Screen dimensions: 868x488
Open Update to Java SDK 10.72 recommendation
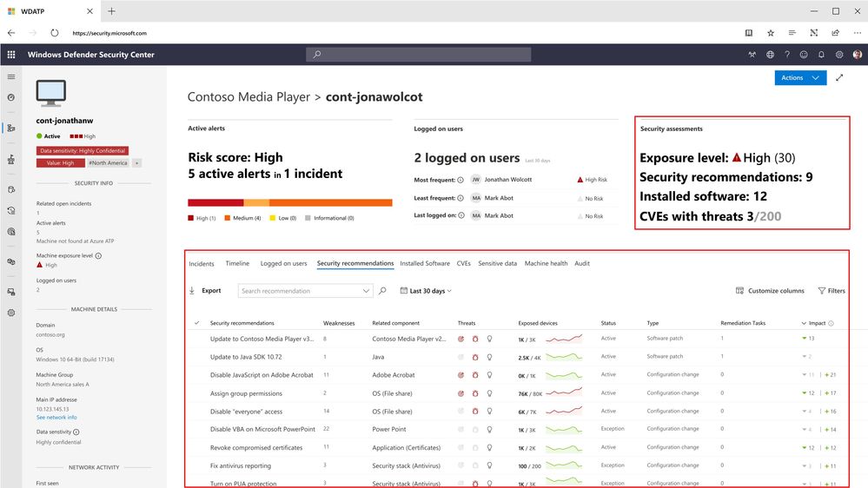point(246,357)
